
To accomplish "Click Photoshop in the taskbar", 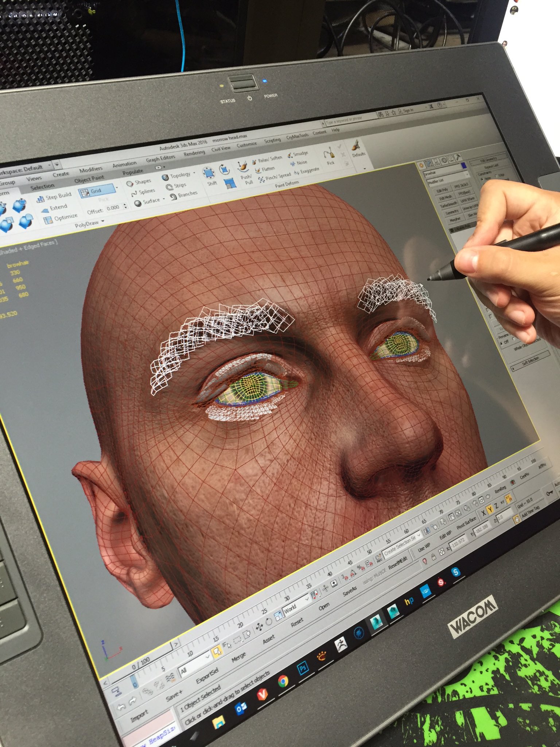I will (x=303, y=668).
